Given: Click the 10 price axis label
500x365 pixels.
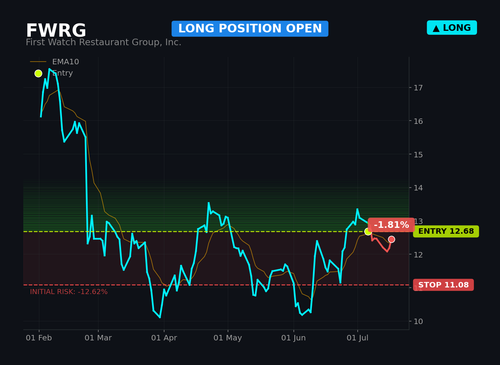Looking at the screenshot, I should (x=418, y=322).
